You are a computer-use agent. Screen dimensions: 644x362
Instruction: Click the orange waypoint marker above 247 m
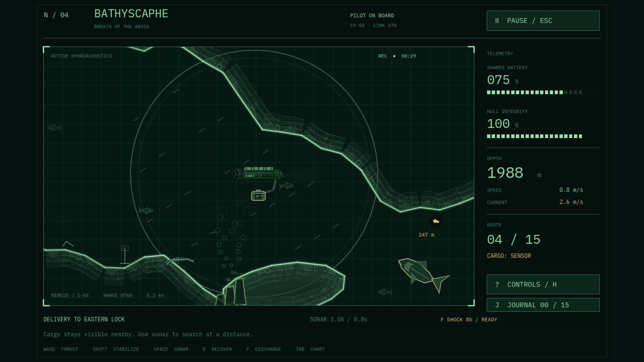tap(436, 221)
